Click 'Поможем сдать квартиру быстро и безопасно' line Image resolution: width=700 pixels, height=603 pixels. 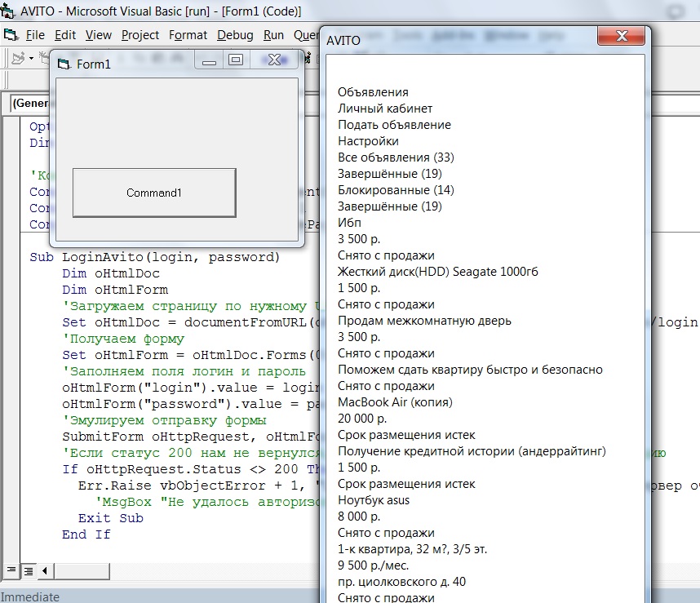coord(470,370)
